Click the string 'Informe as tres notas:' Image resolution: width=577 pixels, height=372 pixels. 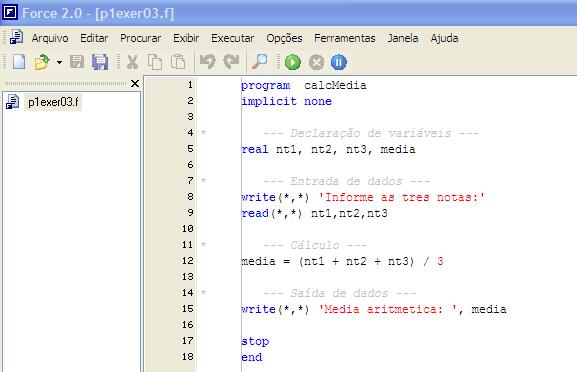click(x=402, y=197)
